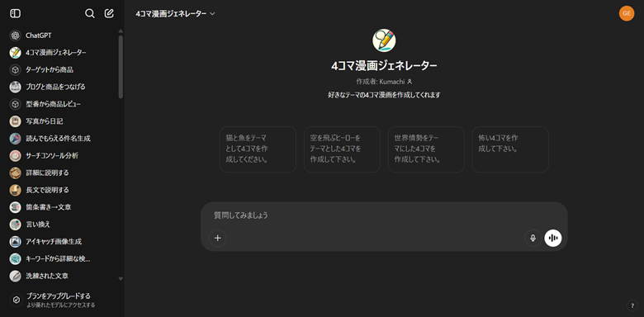Click the icon beside 詳細に説明する
The image size is (644, 317).
coord(15,173)
